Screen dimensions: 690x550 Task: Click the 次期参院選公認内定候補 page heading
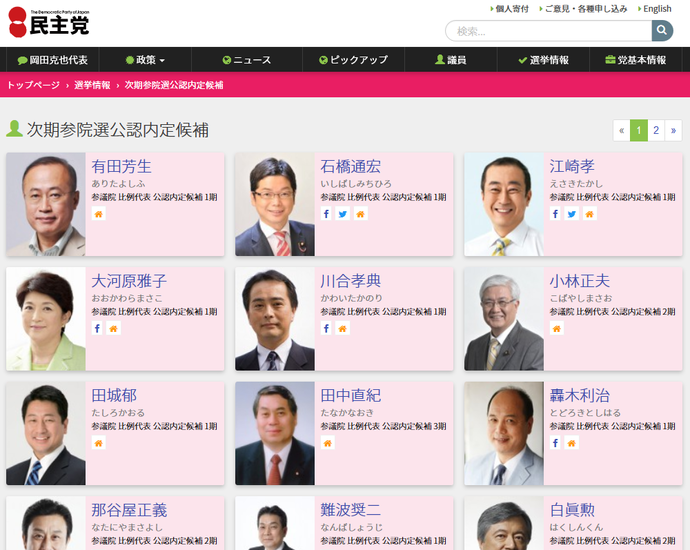(117, 130)
